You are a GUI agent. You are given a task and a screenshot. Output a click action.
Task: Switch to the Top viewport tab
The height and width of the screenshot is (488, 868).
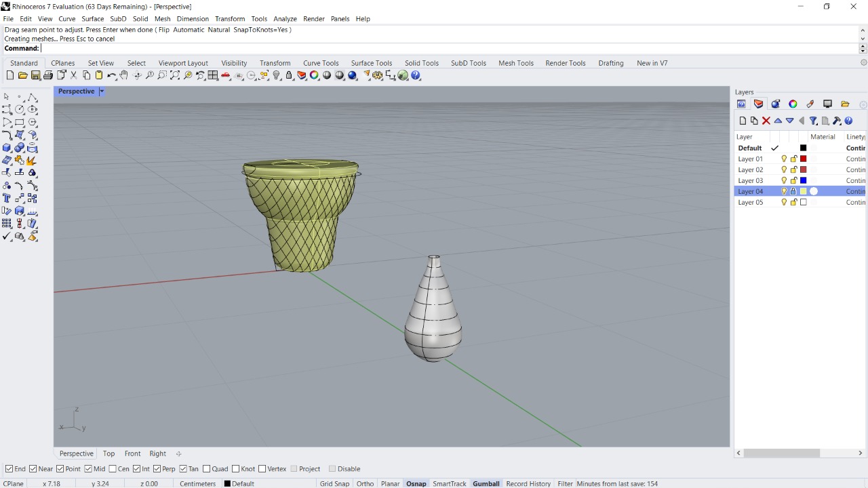pos(108,453)
